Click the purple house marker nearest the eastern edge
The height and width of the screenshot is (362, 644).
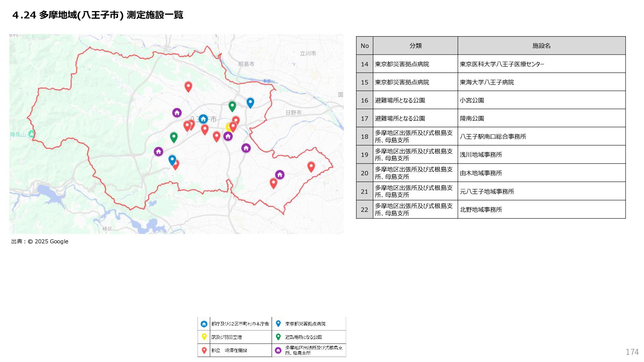pyautogui.click(x=280, y=175)
